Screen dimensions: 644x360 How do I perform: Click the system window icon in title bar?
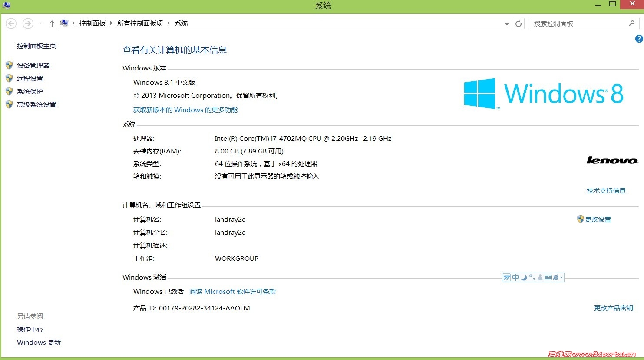point(7,5)
